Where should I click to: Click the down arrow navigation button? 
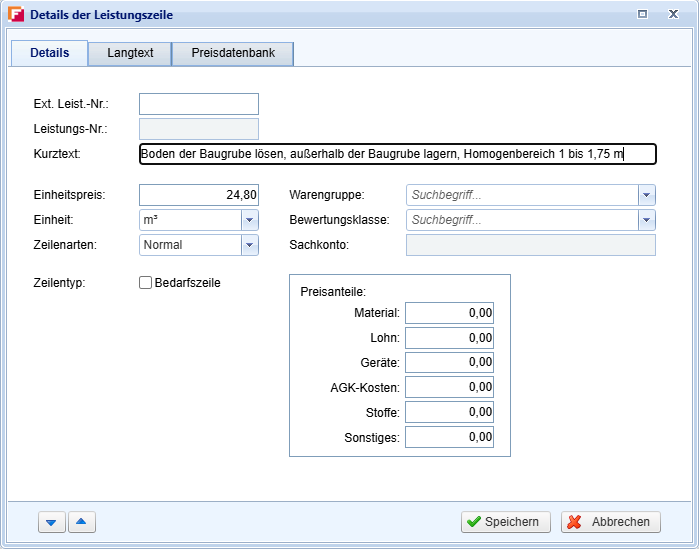coord(51,522)
